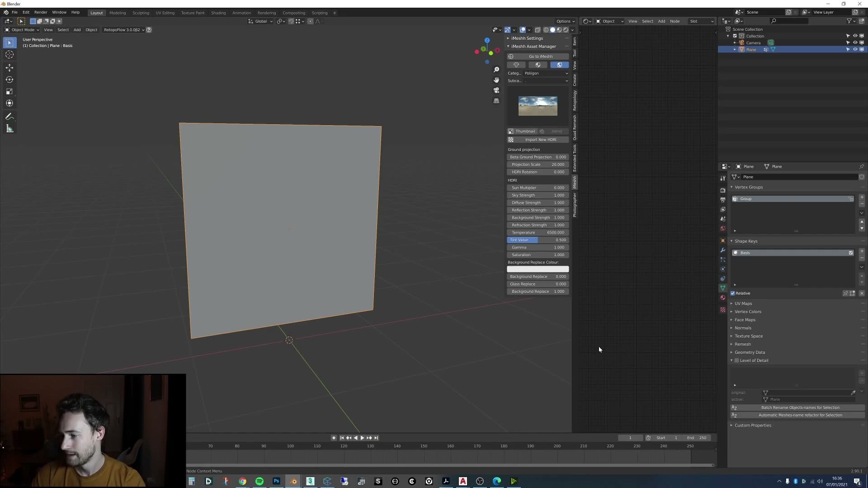Open the World properties tab icon
This screenshot has height=488, width=868.
723,229
